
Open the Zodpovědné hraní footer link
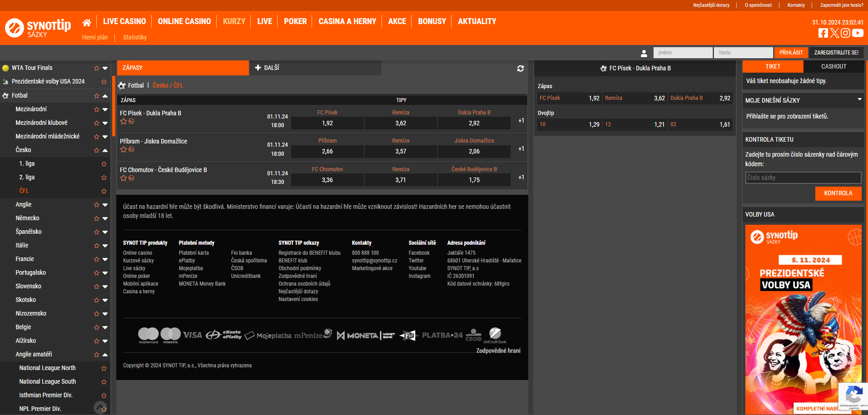point(498,351)
